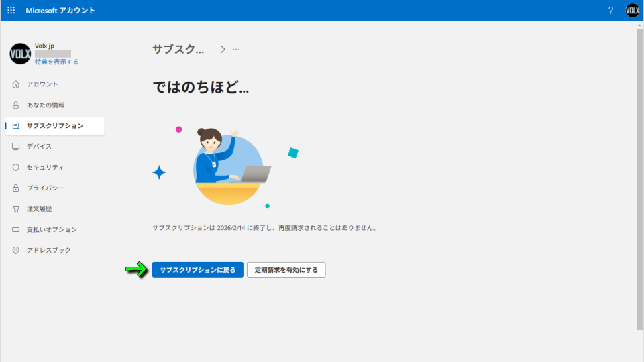Image resolution: width=644 pixels, height=362 pixels.
Task: Click the shield icon beside セキュリティ
Action: [x=16, y=168]
